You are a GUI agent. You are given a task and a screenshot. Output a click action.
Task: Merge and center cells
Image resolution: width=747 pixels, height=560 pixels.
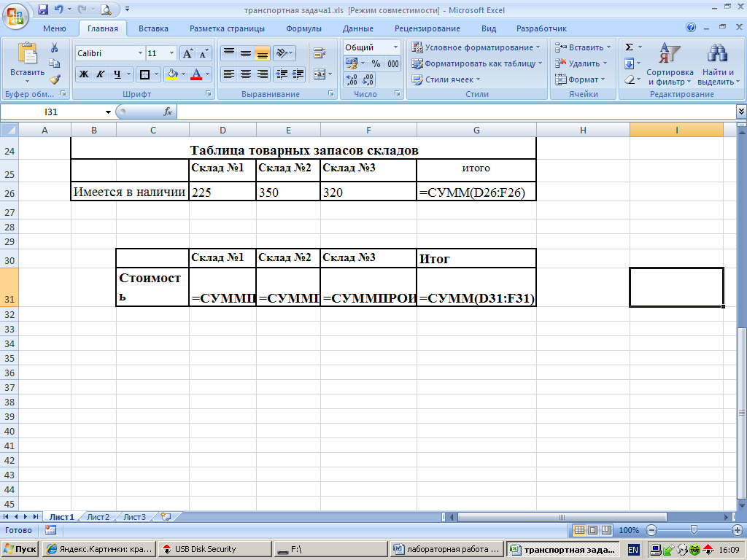pyautogui.click(x=320, y=74)
